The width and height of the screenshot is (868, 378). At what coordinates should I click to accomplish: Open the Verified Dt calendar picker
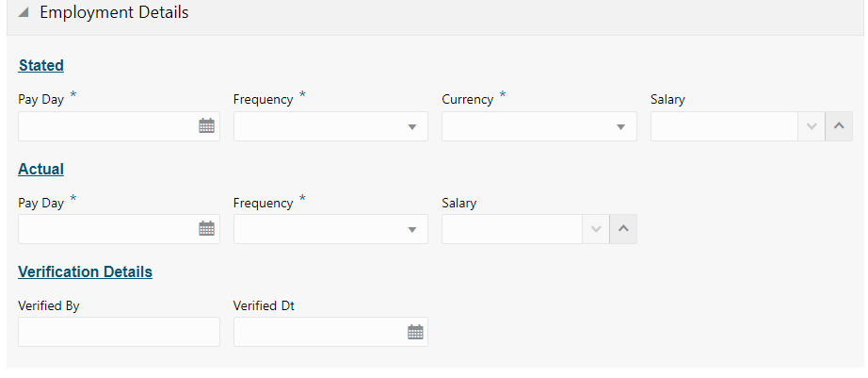415,332
